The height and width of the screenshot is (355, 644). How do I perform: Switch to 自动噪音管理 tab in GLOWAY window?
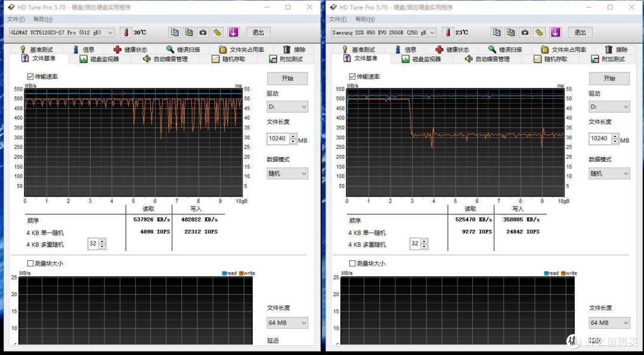[x=165, y=59]
